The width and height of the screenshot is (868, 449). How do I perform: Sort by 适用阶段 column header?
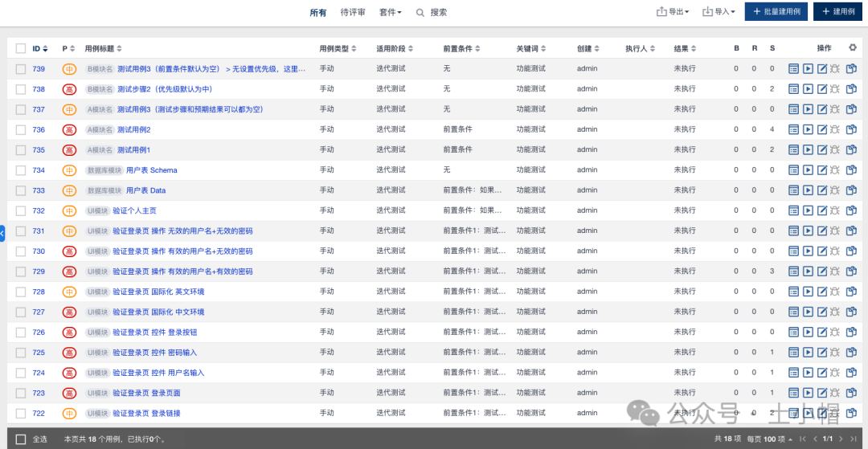395,49
